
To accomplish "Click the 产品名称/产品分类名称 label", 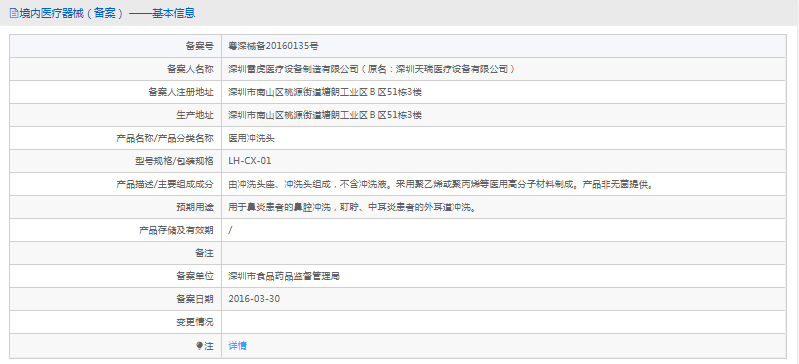I will coord(165,138).
